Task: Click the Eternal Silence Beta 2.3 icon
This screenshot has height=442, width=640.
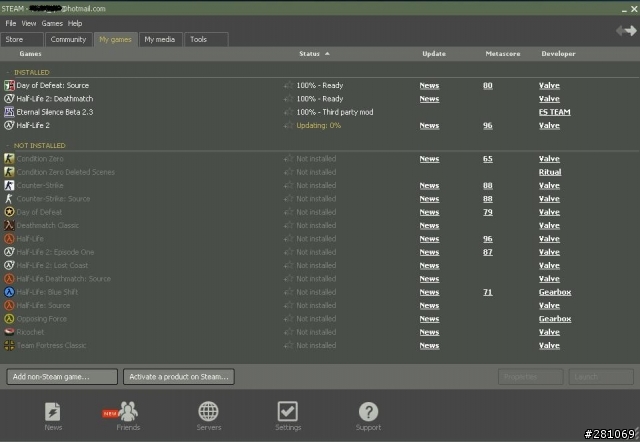Action: (x=9, y=112)
